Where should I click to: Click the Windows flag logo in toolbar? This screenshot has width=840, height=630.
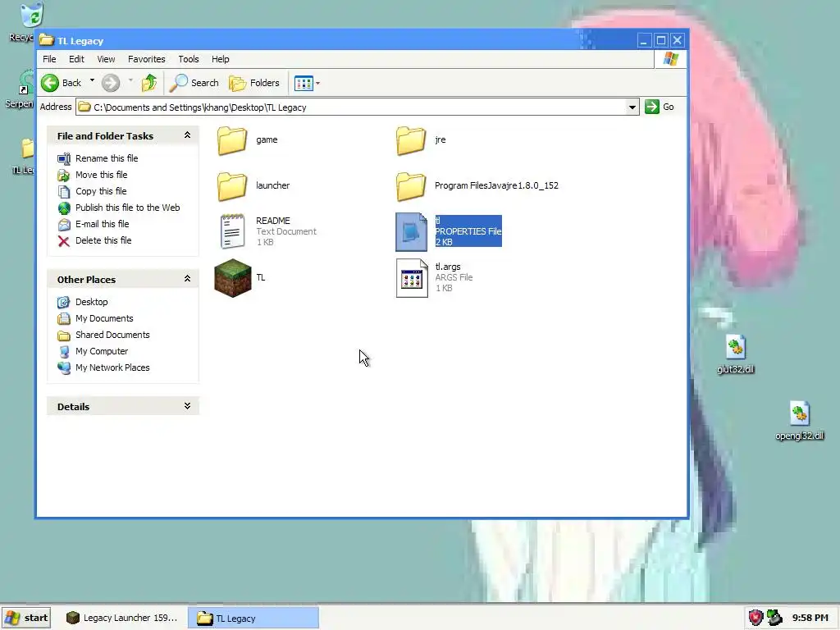click(x=670, y=58)
